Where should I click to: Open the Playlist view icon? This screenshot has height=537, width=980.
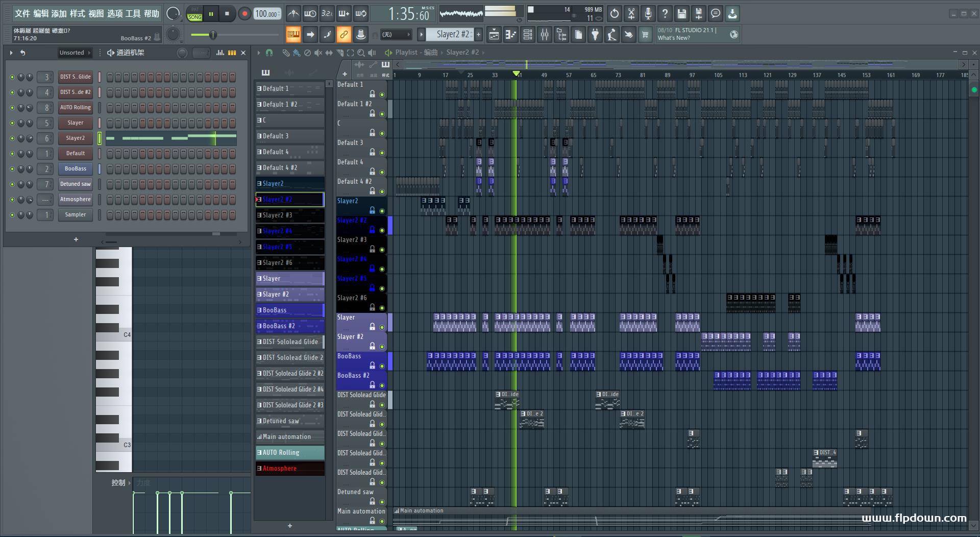click(494, 35)
